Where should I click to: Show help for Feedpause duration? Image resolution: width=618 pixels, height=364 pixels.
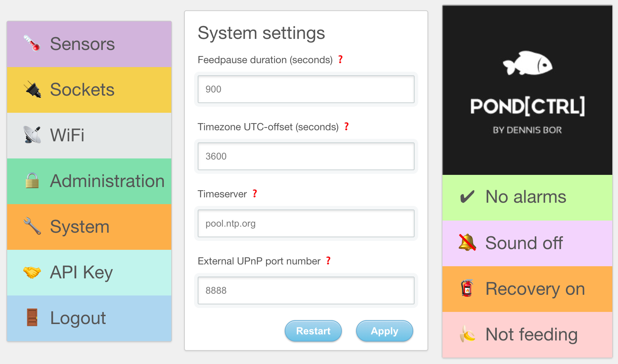[x=340, y=59]
